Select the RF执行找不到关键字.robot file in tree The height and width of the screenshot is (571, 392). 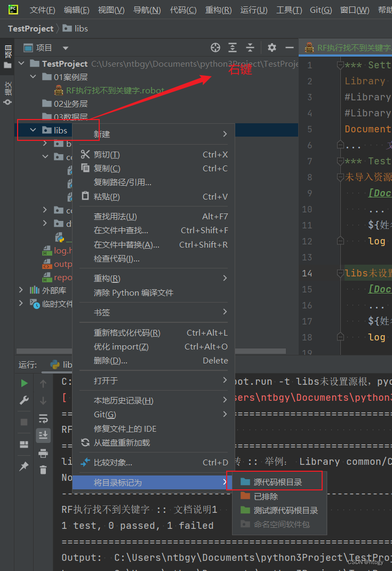click(115, 90)
